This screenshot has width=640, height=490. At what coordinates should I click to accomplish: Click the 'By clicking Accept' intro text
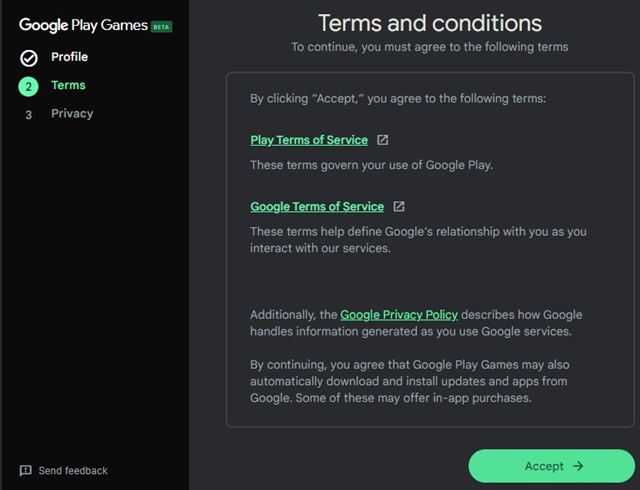[x=398, y=99]
